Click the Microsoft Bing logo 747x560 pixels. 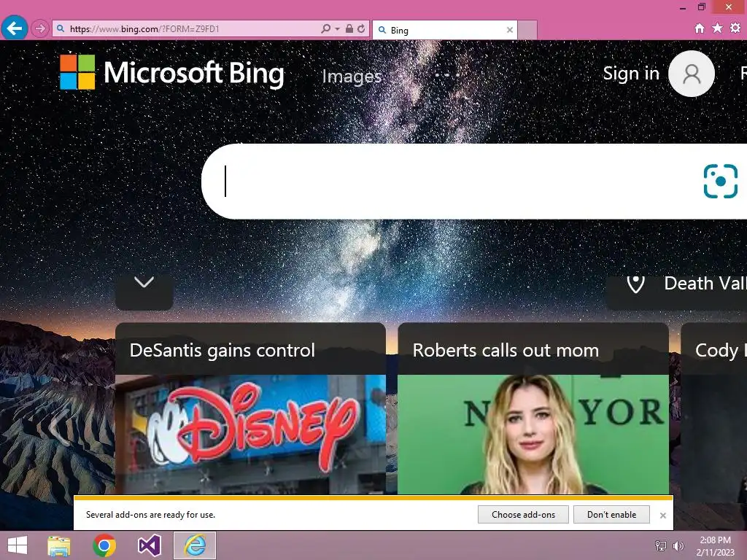(x=172, y=72)
